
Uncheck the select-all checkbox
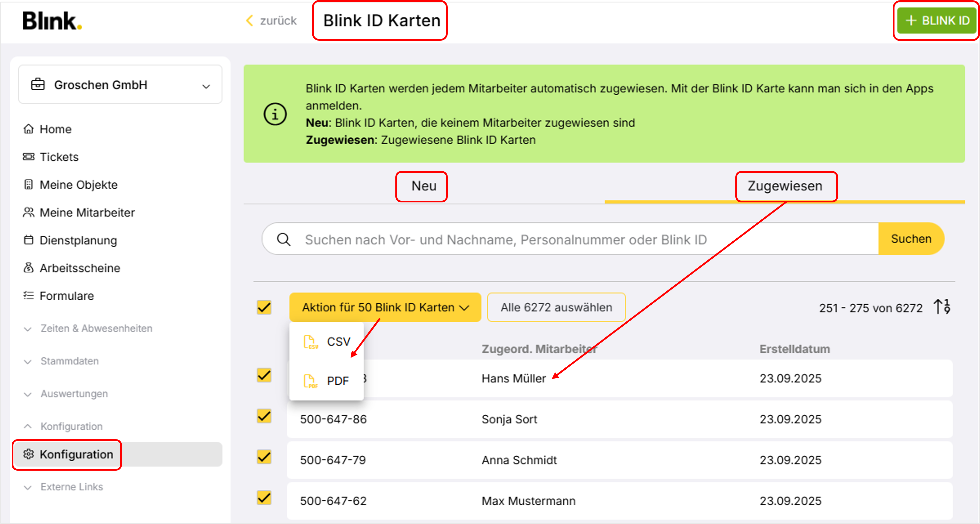click(264, 307)
